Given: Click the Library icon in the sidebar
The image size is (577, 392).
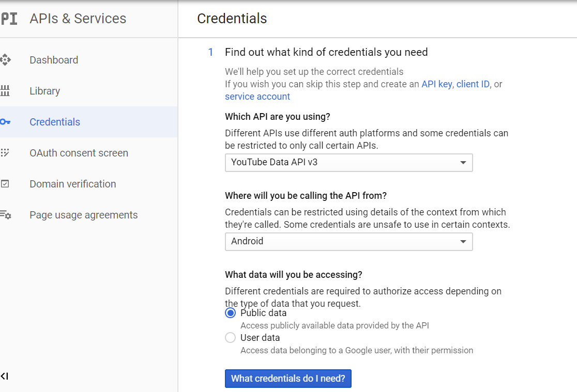Looking at the screenshot, I should tap(5, 91).
